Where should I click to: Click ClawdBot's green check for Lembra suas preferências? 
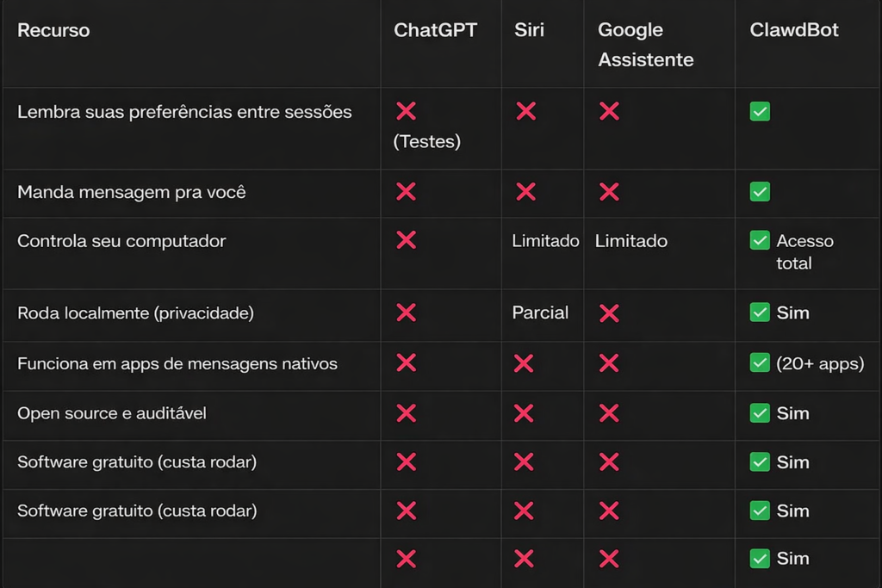coord(760,112)
